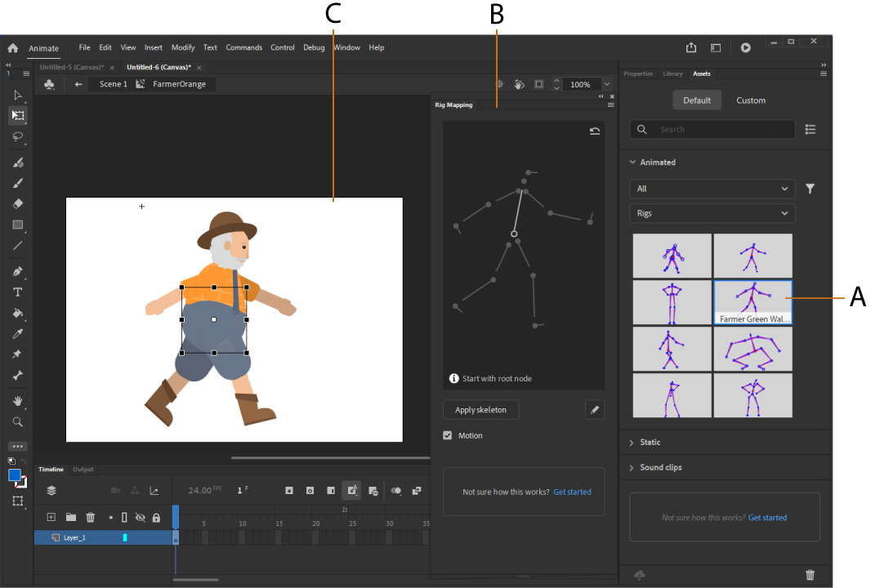Open the Modify menu
This screenshot has height=588, width=871.
pyautogui.click(x=183, y=47)
